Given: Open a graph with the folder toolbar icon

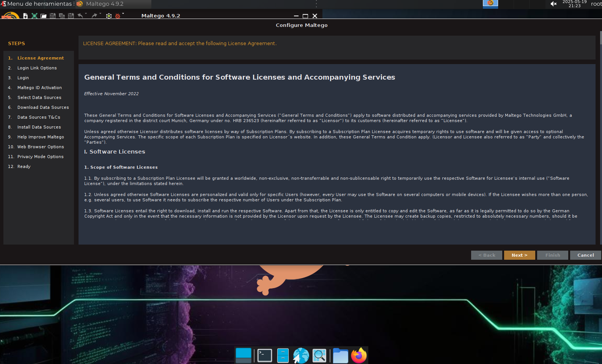Looking at the screenshot, I should click(44, 16).
